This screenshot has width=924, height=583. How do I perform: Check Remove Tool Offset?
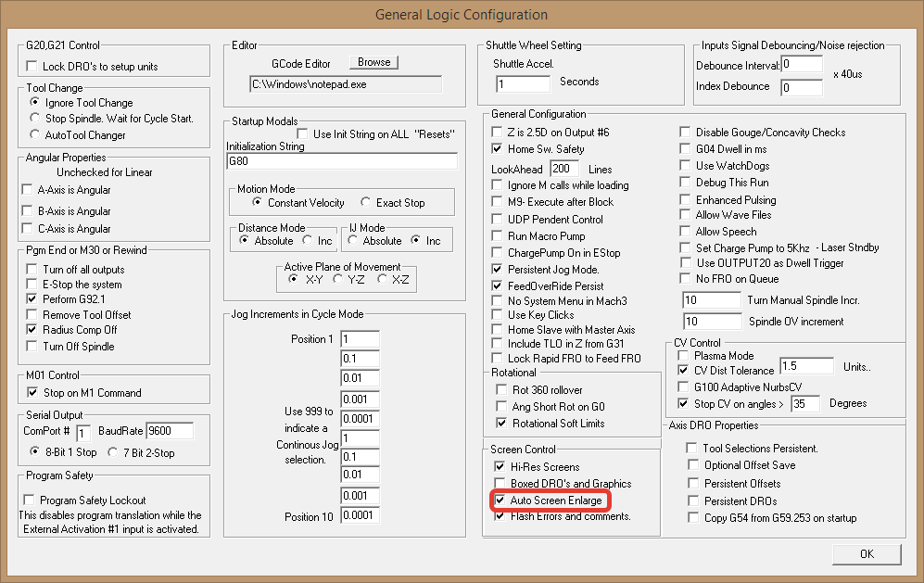coord(32,314)
